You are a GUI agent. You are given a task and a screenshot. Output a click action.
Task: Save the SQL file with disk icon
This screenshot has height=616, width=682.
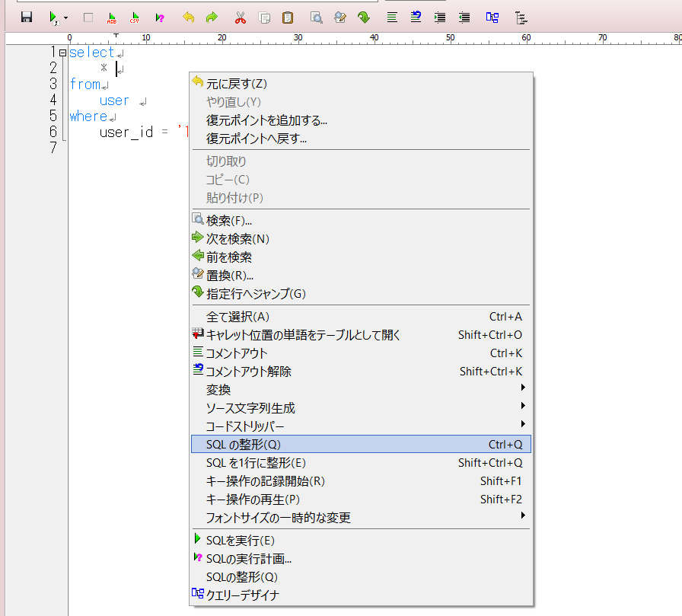tap(27, 17)
